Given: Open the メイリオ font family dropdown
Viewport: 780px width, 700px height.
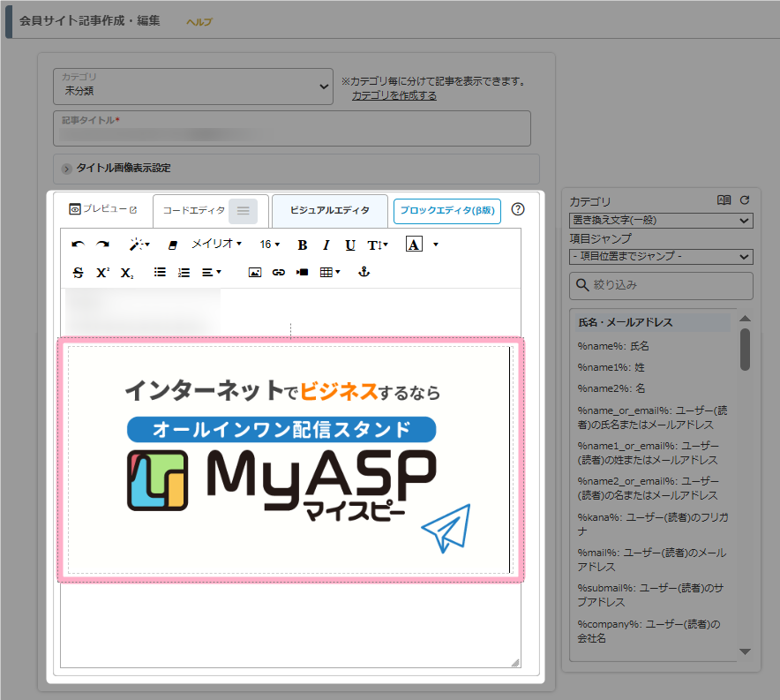Looking at the screenshot, I should coord(216,245).
